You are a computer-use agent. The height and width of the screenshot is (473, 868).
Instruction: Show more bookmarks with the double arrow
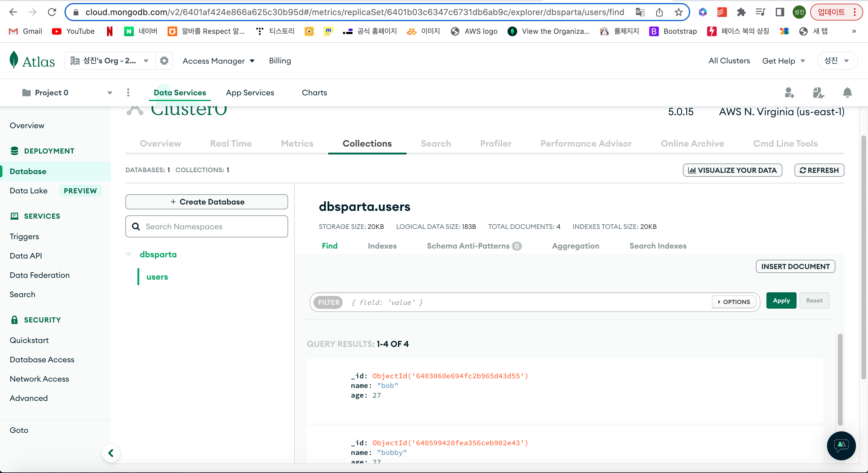click(854, 31)
